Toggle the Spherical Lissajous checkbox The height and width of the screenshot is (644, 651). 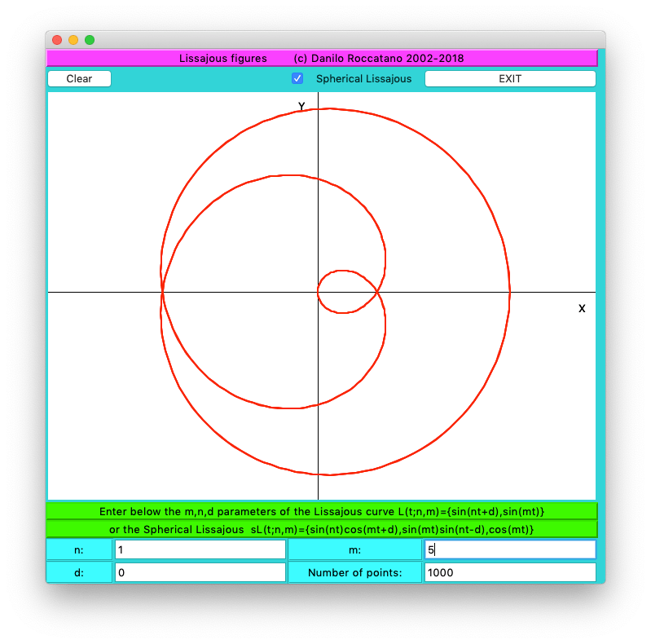(297, 79)
